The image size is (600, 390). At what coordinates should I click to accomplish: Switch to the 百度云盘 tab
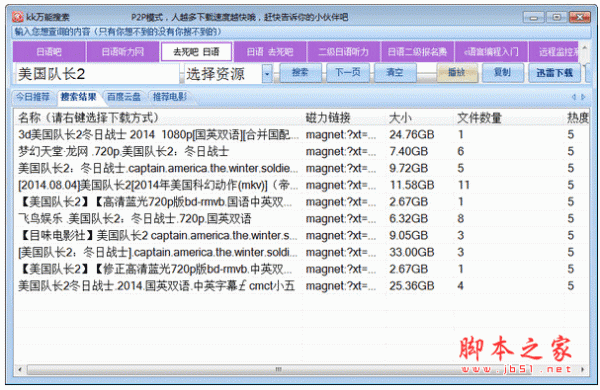point(124,97)
